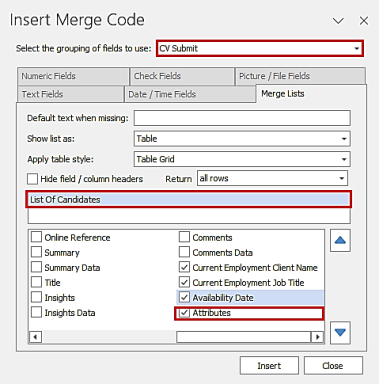Uncheck Current Employment Job Title
The image size is (379, 384).
[x=184, y=283]
